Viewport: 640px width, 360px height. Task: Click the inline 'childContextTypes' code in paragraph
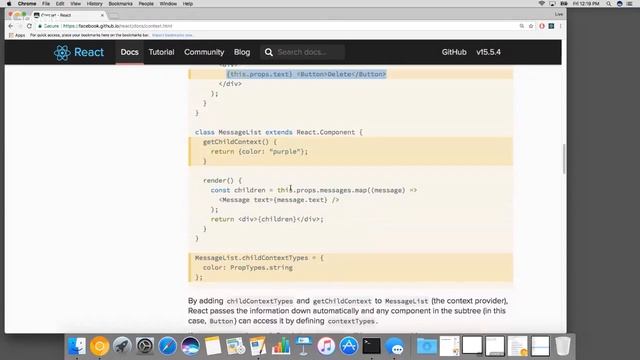point(260,301)
